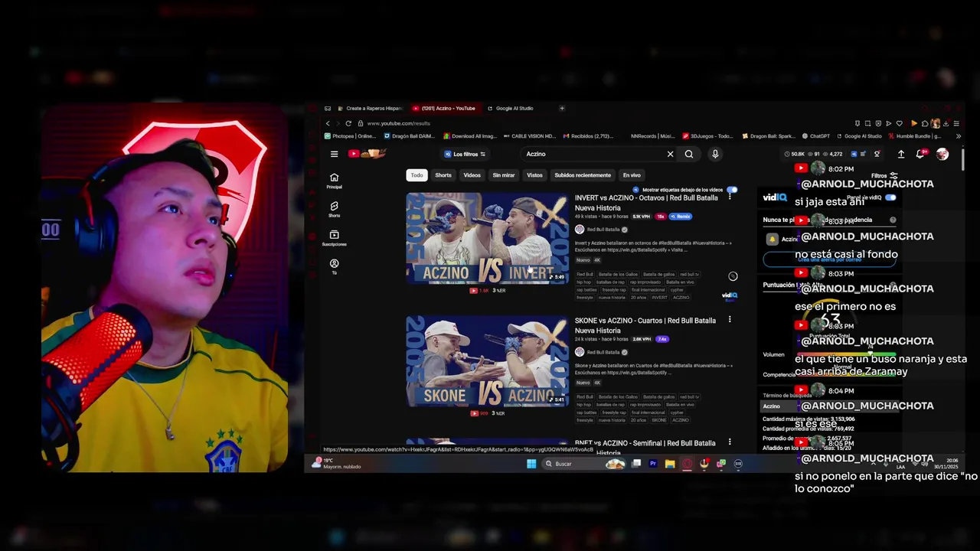The image size is (980, 551).
Task: Click the magnifier search button
Action: click(689, 154)
